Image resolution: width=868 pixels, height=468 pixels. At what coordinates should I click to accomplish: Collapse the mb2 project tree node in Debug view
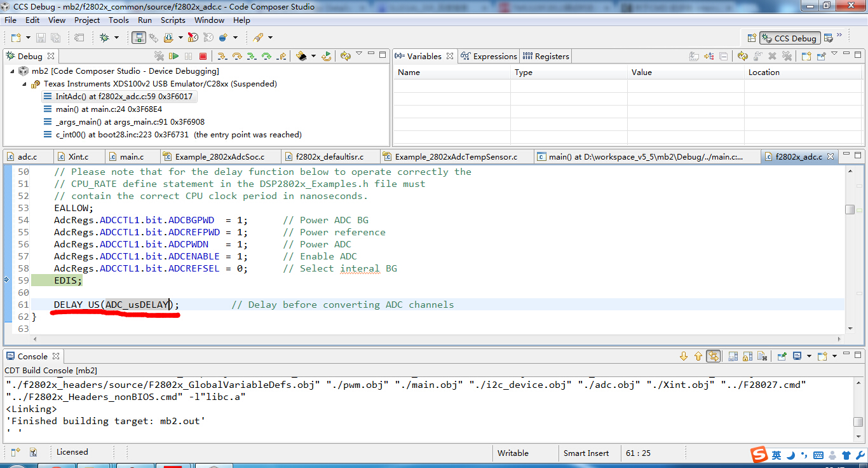coord(13,71)
